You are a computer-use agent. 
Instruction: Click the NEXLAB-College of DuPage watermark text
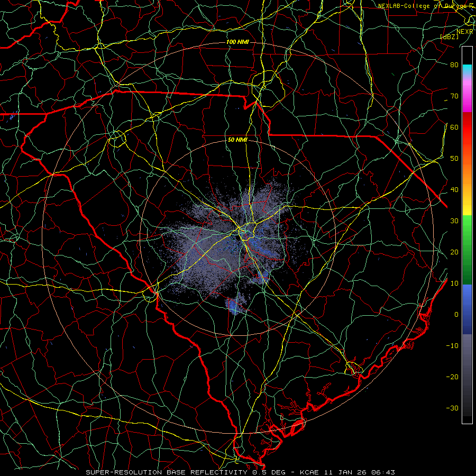coord(425,6)
